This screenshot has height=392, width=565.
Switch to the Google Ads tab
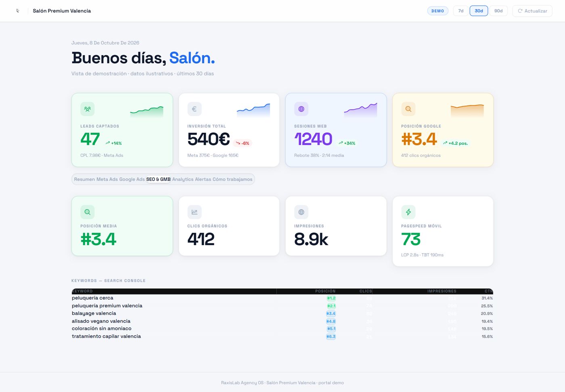(132, 179)
